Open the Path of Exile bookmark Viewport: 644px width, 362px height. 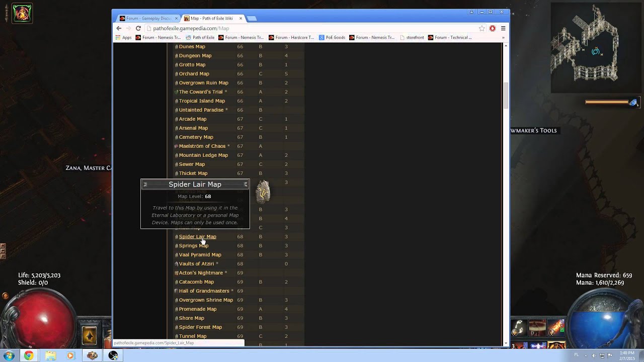coord(200,37)
